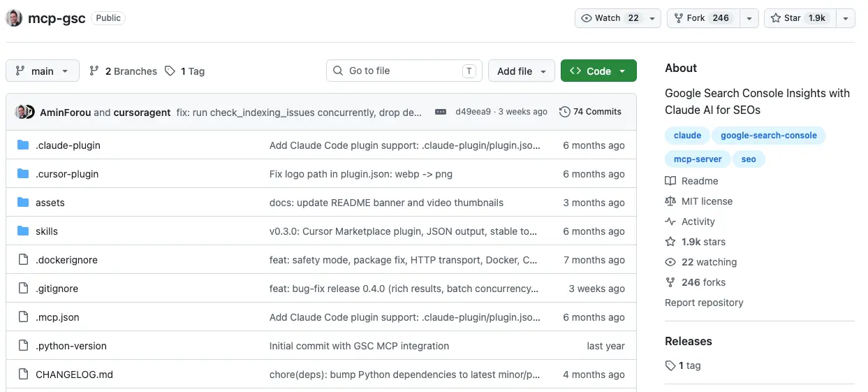
Task: Click the mcp-server topic tag
Action: pos(698,159)
